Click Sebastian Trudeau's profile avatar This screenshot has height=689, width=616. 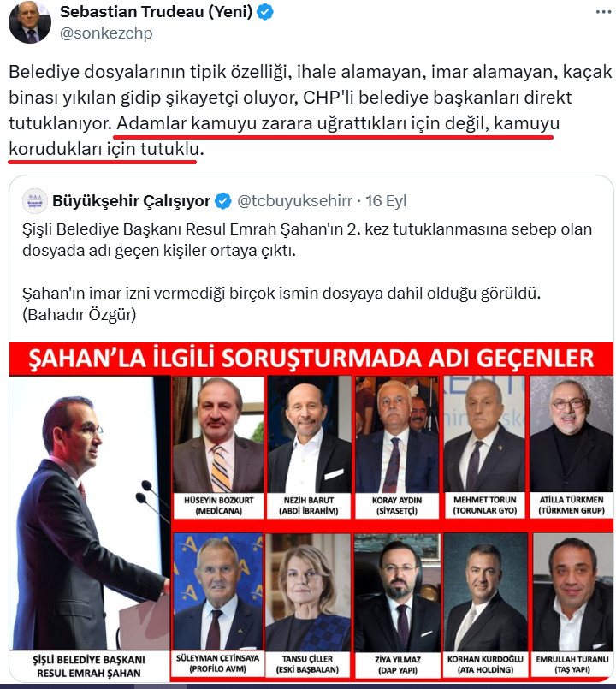click(29, 22)
